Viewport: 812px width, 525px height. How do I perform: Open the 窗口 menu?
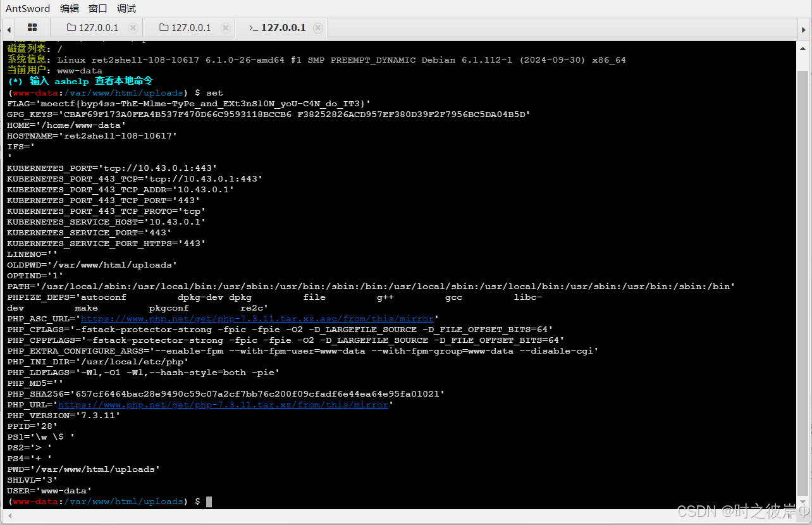tap(98, 9)
